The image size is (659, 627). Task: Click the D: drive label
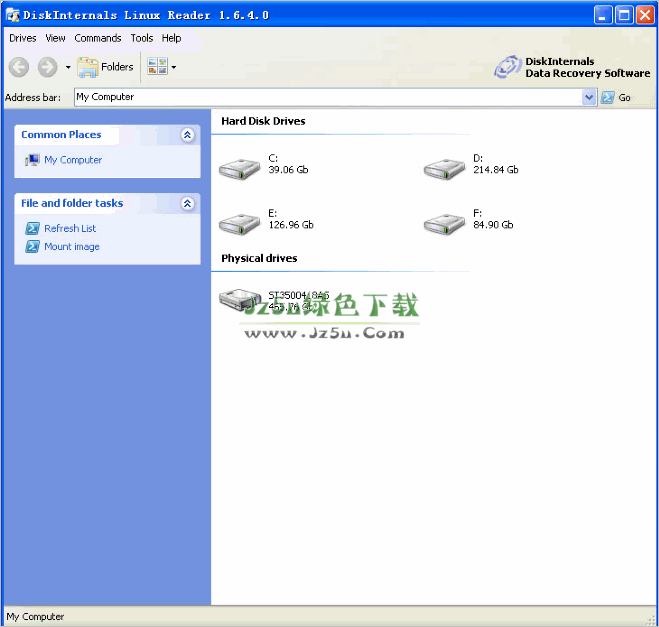478,158
